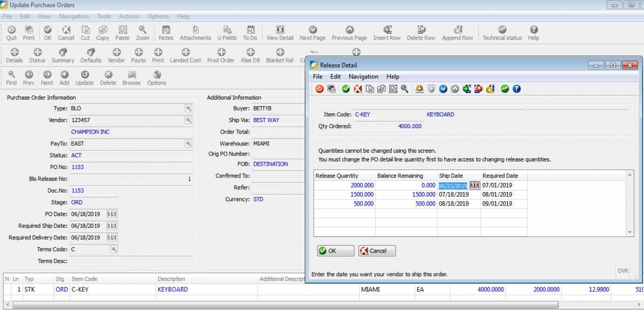The image size is (644, 310).
Task: Open the Vendor lookup magnifier
Action: (189, 120)
